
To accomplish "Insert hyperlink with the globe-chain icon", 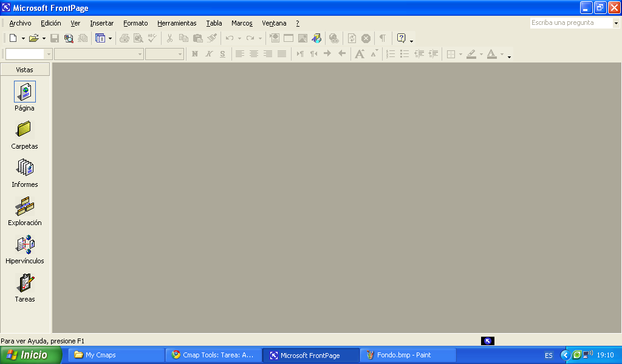I will tap(334, 38).
